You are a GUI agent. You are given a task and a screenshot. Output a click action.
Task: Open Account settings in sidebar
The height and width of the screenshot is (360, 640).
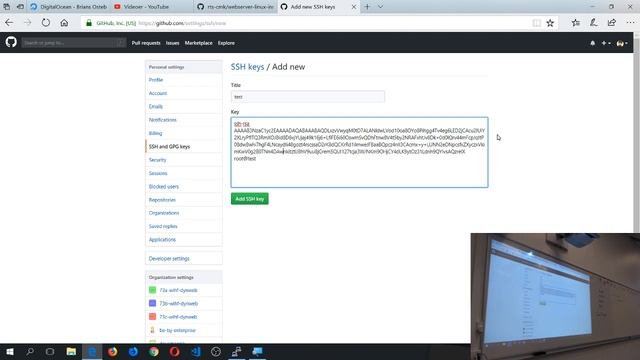[158, 93]
